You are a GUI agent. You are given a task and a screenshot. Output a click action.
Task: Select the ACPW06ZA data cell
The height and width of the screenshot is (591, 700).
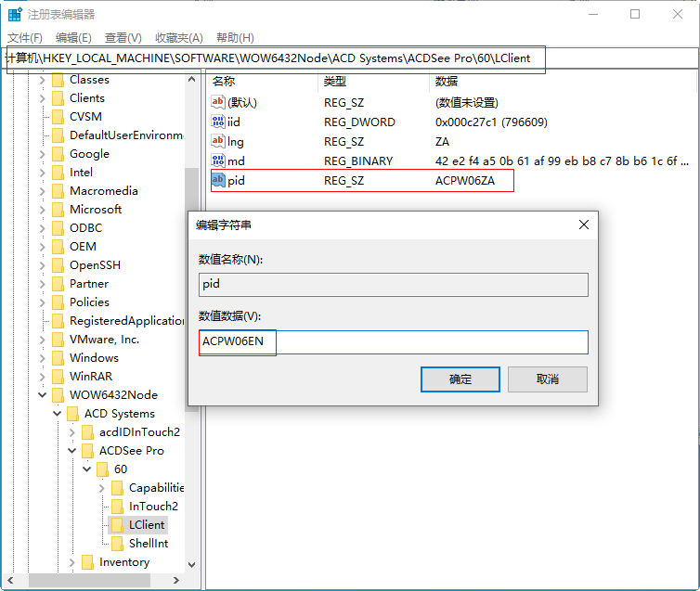click(x=465, y=181)
